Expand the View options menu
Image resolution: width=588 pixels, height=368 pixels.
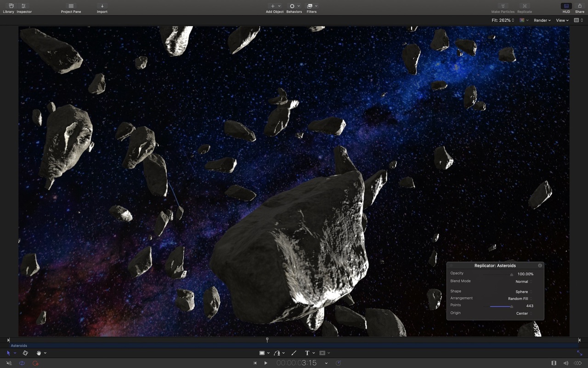561,20
